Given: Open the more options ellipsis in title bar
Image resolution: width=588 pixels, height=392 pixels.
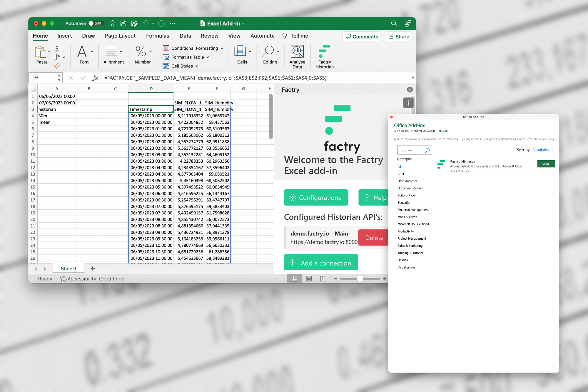Looking at the screenshot, I should point(172,24).
